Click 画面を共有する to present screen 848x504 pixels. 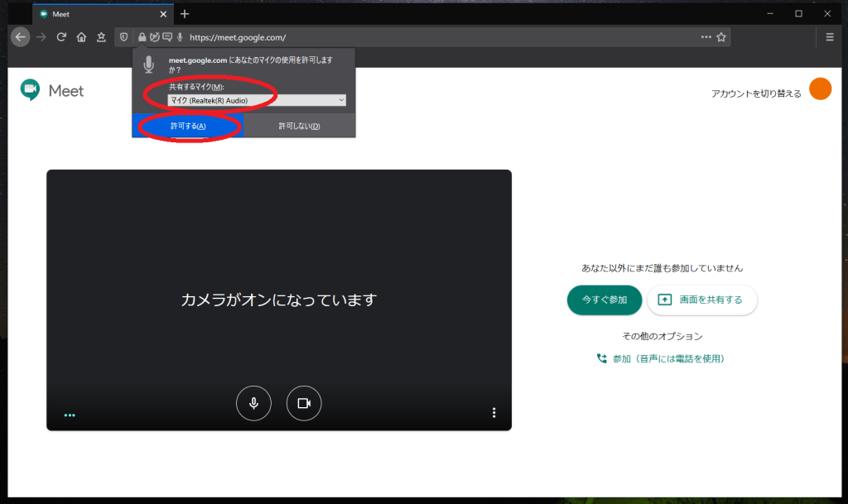click(702, 300)
